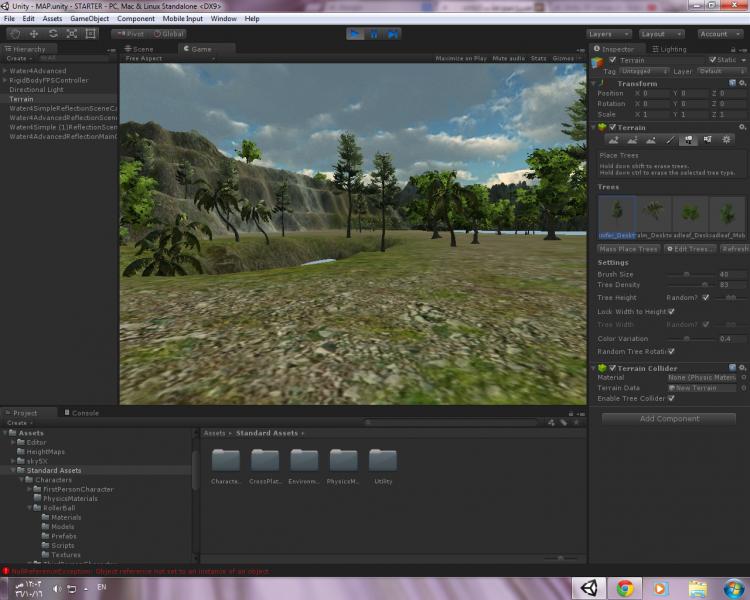Open the Free Aspect dropdown
This screenshot has height=600, width=750.
pos(146,59)
